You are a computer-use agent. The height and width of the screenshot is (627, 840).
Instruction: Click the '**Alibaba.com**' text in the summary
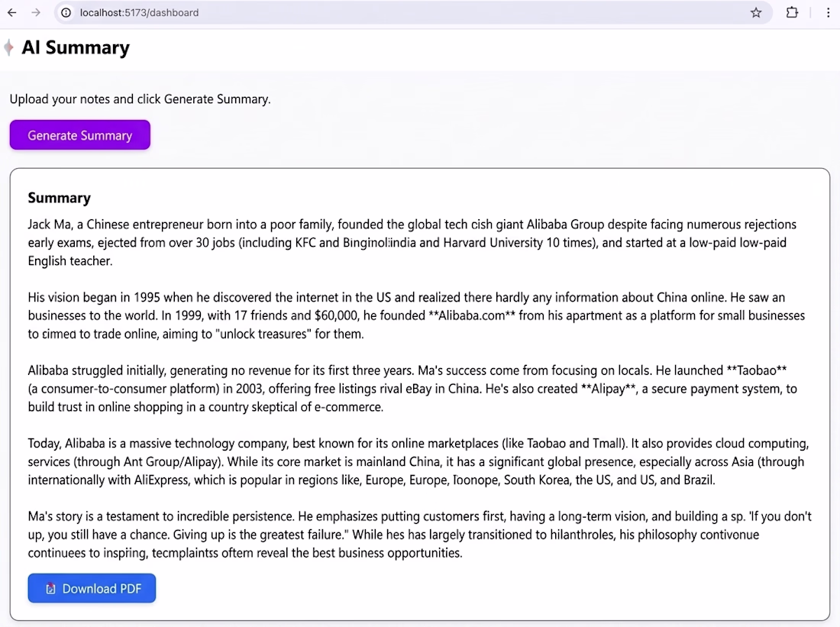click(472, 315)
